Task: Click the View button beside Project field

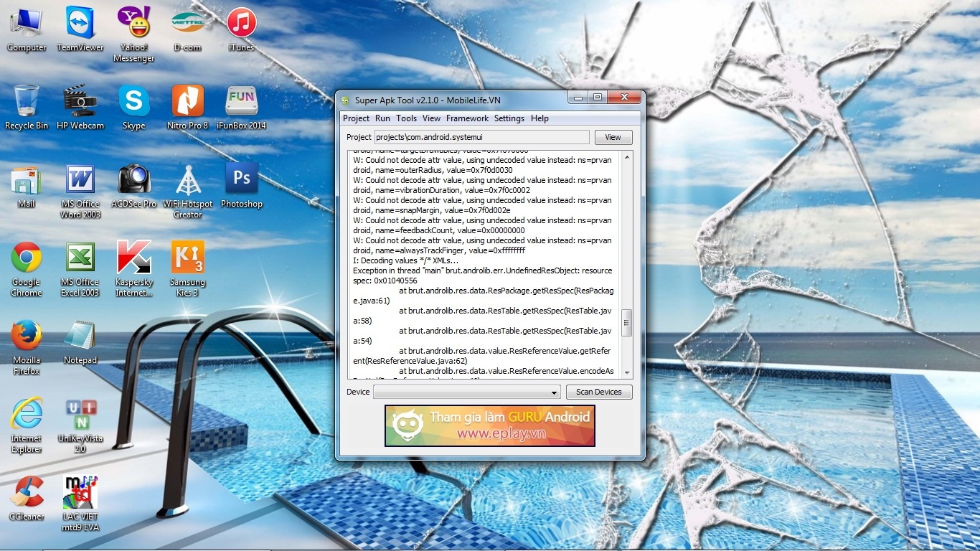Action: pos(613,137)
